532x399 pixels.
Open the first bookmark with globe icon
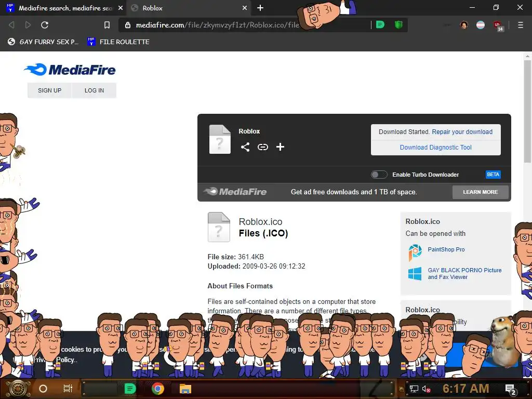pos(43,42)
